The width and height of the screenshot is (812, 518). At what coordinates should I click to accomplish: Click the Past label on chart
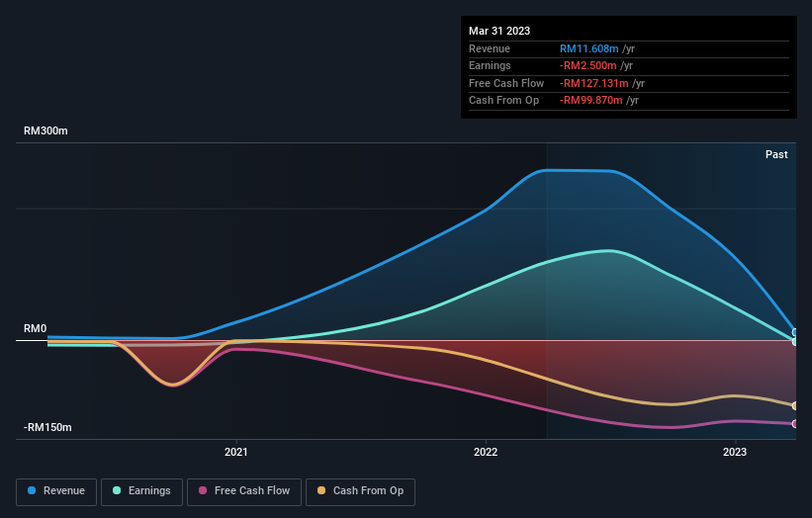776,154
